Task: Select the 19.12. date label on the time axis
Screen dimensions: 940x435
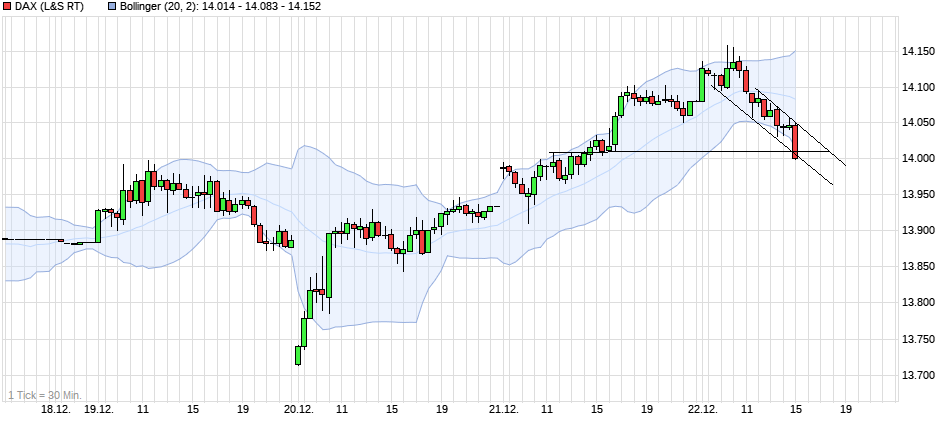Action: click(x=99, y=409)
